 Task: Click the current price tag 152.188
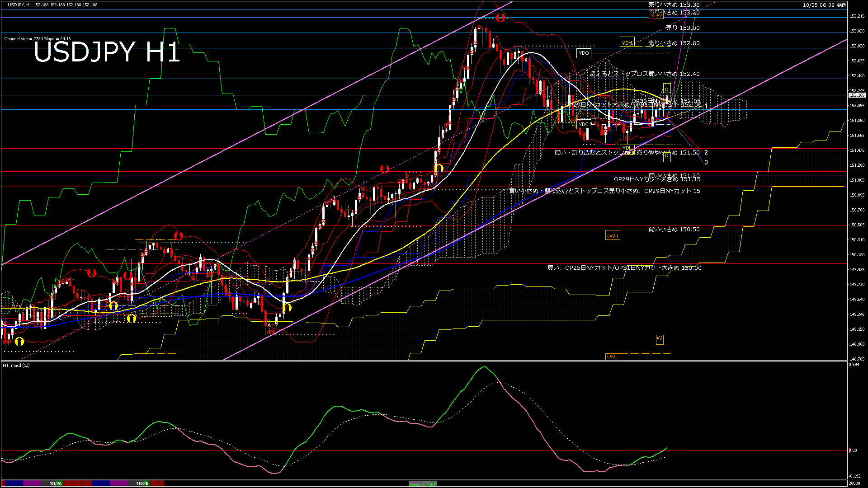tap(857, 95)
